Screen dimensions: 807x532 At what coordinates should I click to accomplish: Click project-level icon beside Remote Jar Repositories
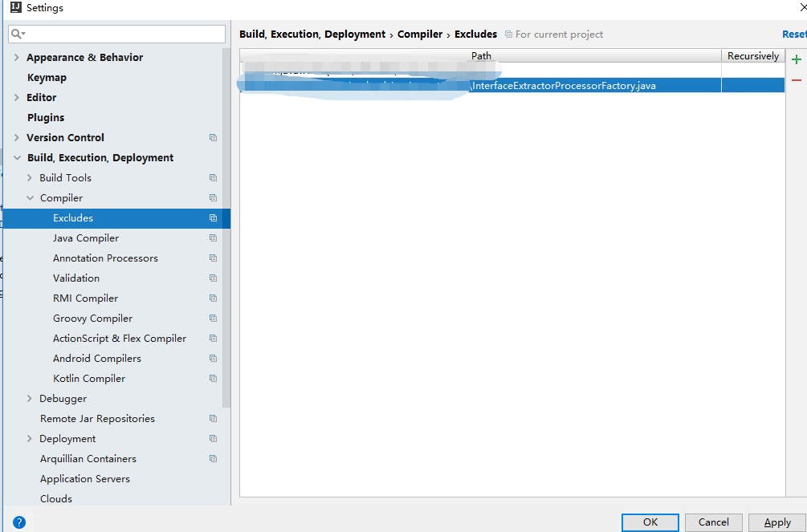coord(213,419)
